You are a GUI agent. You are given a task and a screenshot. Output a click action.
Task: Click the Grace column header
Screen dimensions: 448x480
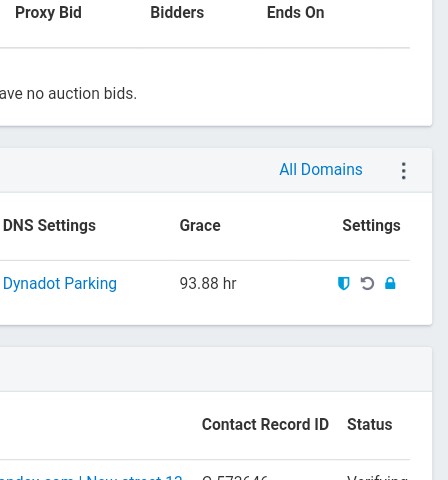[x=200, y=226]
